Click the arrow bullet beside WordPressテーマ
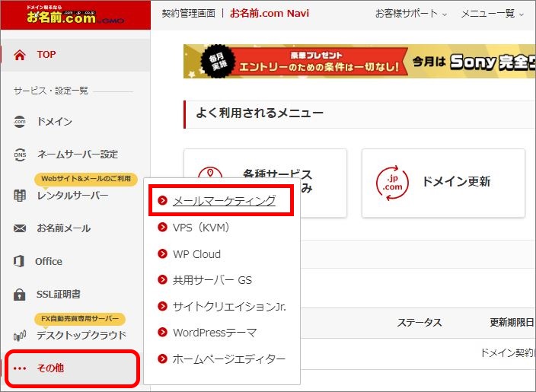Viewport: 536px width, 392px height. (x=162, y=332)
